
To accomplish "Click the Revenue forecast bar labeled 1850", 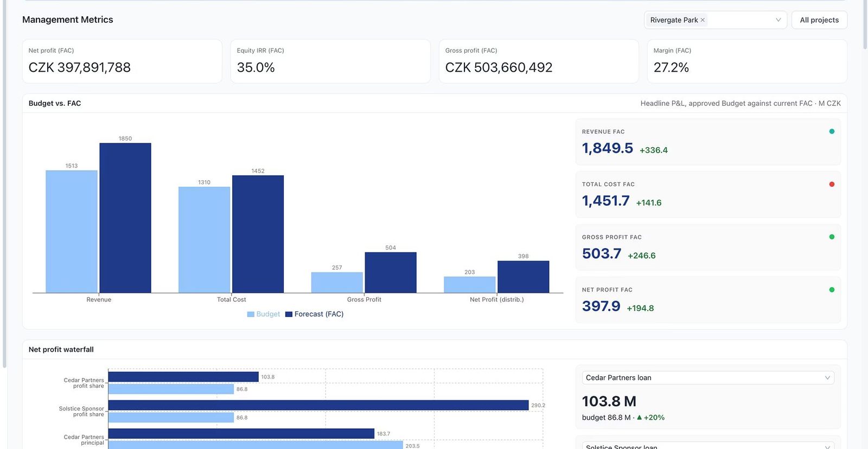I will click(125, 218).
